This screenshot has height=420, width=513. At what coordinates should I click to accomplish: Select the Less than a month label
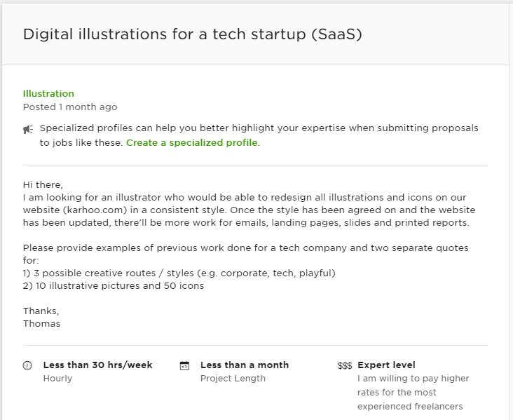coord(245,365)
